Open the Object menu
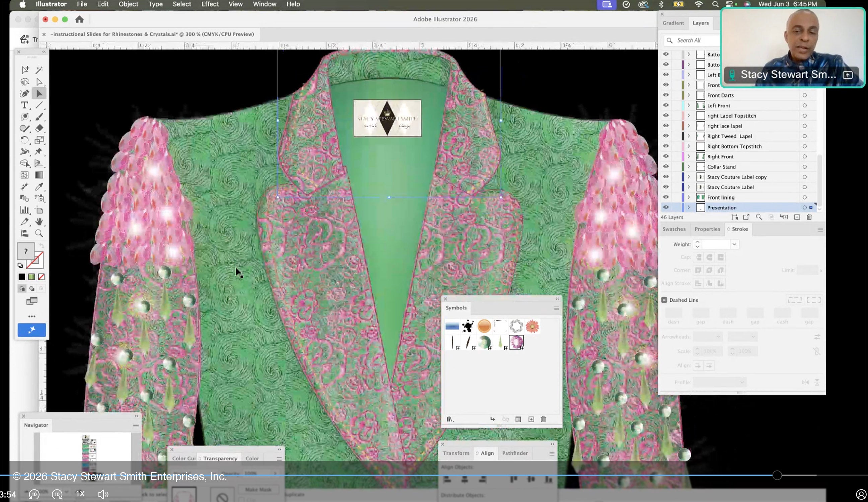Image resolution: width=868 pixels, height=502 pixels. pos(128,4)
